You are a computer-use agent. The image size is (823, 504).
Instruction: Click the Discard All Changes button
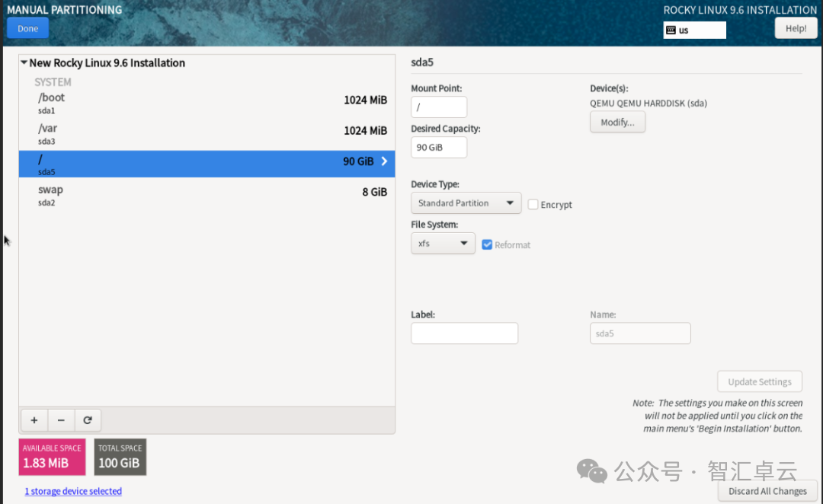click(x=767, y=491)
